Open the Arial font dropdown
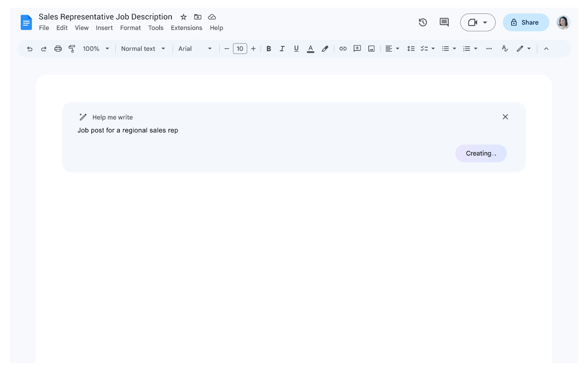588x370 pixels. 195,49
